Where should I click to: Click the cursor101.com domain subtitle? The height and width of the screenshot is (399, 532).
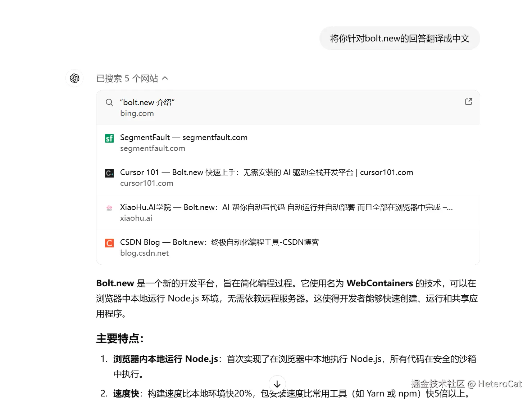(x=147, y=183)
